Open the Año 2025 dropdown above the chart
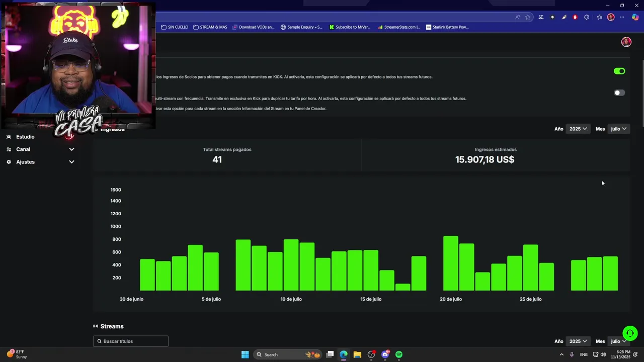The height and width of the screenshot is (362, 644). [x=578, y=129]
